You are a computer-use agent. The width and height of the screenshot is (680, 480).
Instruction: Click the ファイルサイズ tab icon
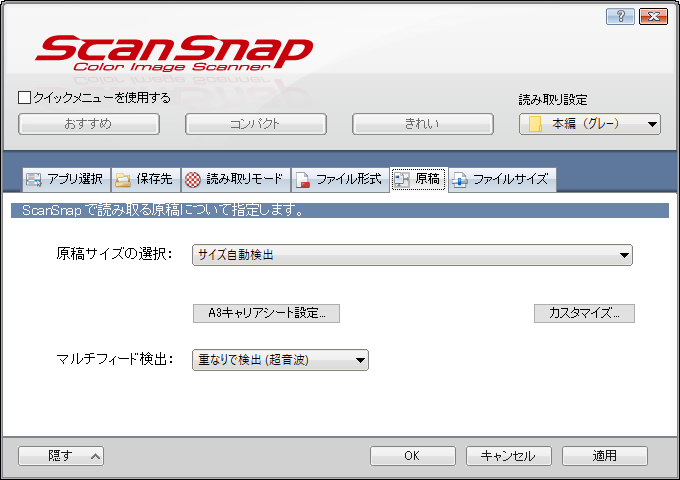[x=460, y=180]
